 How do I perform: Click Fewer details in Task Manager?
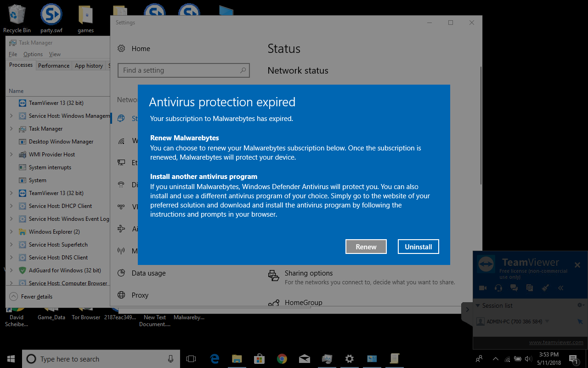[x=31, y=297]
